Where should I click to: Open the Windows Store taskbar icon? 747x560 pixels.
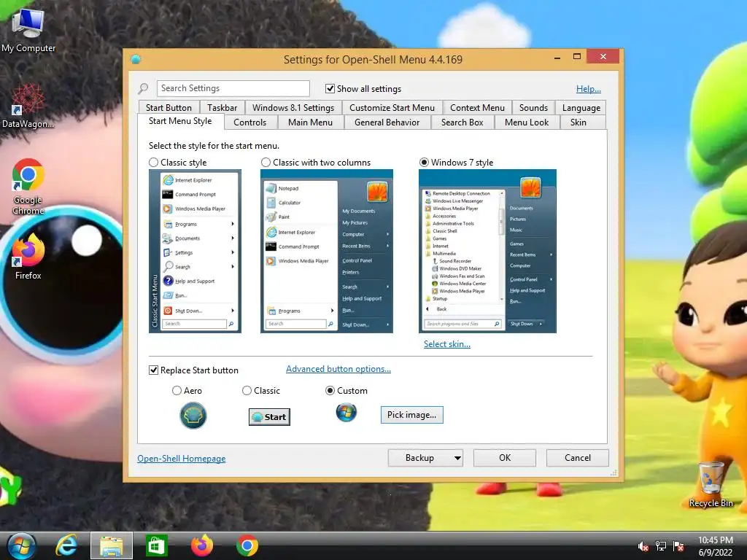tap(157, 545)
